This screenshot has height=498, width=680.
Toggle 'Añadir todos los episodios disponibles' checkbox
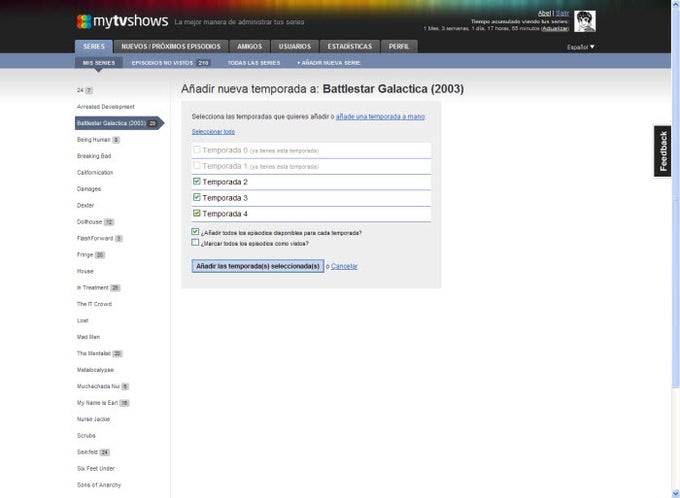pyautogui.click(x=195, y=232)
